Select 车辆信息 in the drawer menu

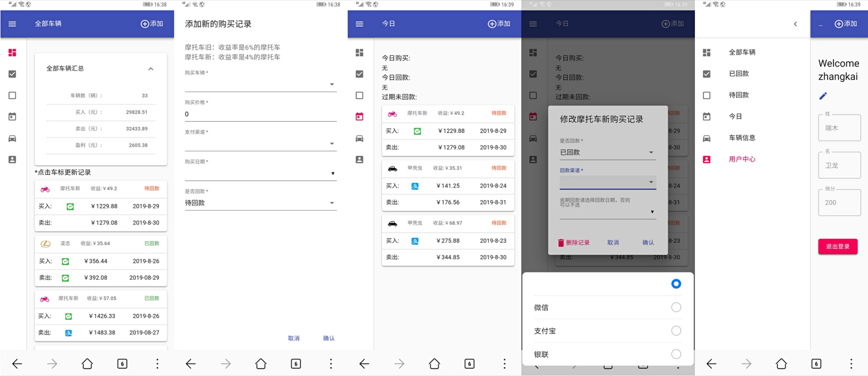coord(742,138)
